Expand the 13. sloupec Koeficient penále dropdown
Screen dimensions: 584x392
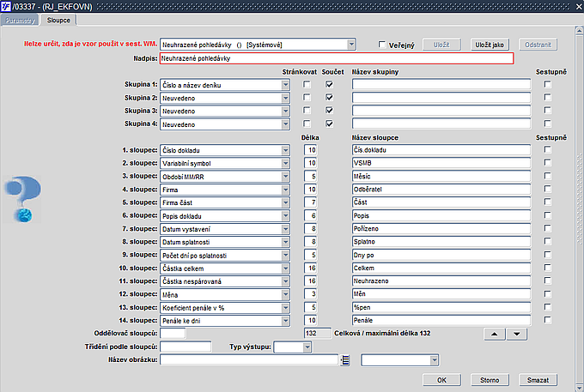[285, 308]
